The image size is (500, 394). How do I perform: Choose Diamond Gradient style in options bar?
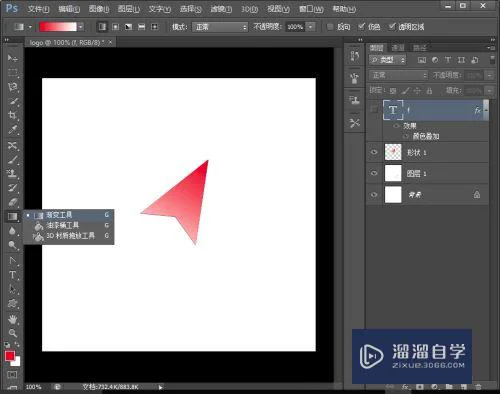(154, 27)
